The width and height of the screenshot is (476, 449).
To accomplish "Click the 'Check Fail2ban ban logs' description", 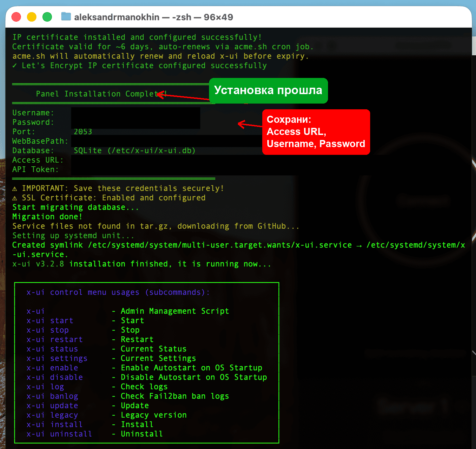I will 175,396.
